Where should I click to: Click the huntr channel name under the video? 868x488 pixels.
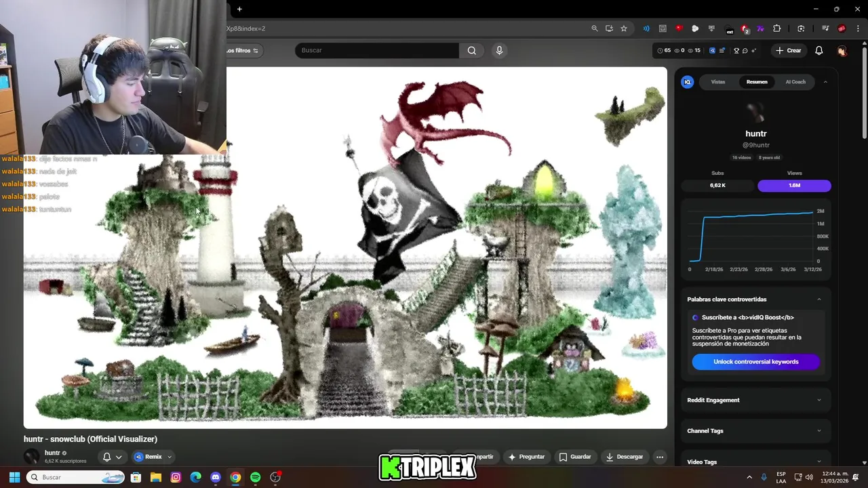pyautogui.click(x=52, y=453)
